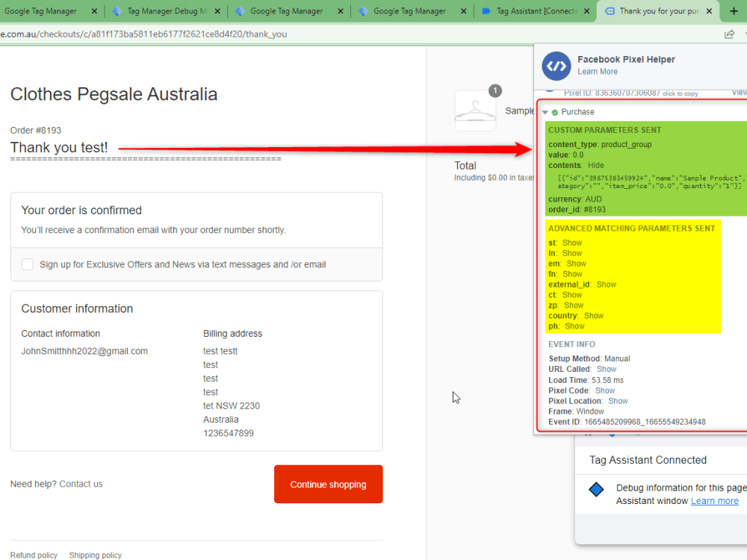Click the blue Tag Assistant diamond icon
The width and height of the screenshot is (747, 560).
pos(596,489)
